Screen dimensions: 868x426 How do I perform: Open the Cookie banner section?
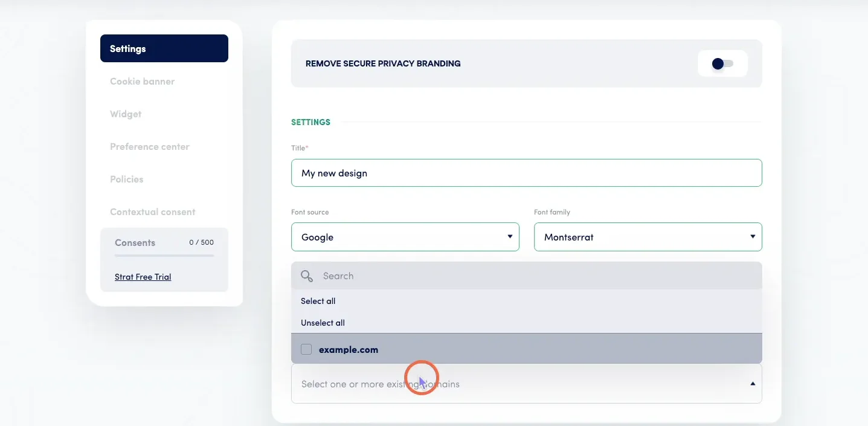pyautogui.click(x=142, y=81)
